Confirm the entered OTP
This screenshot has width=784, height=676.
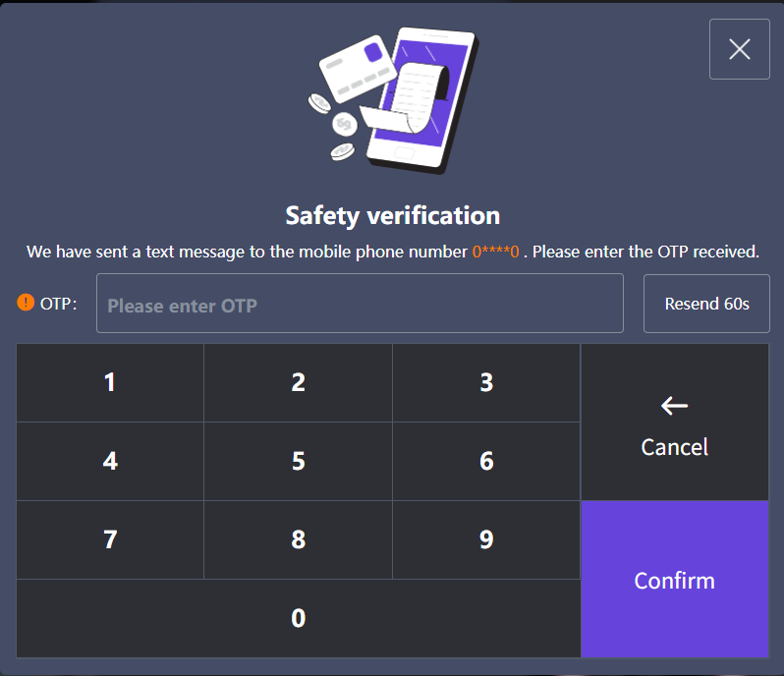[674, 580]
